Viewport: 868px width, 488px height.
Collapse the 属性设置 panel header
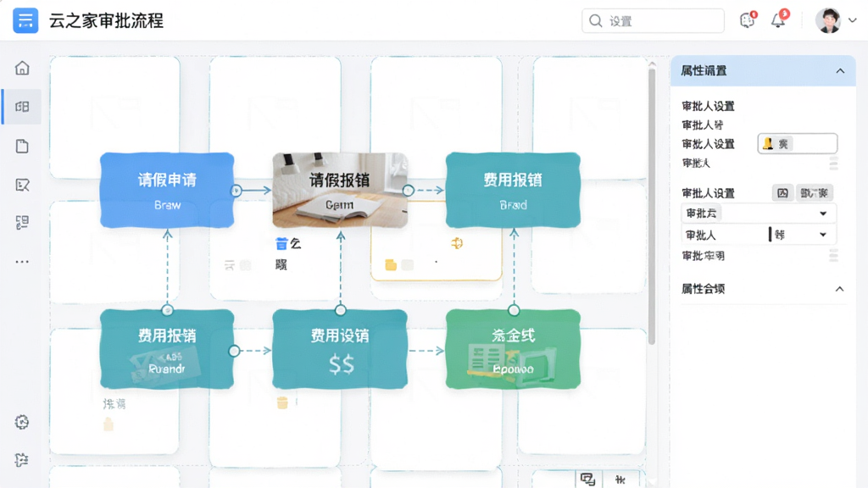840,71
